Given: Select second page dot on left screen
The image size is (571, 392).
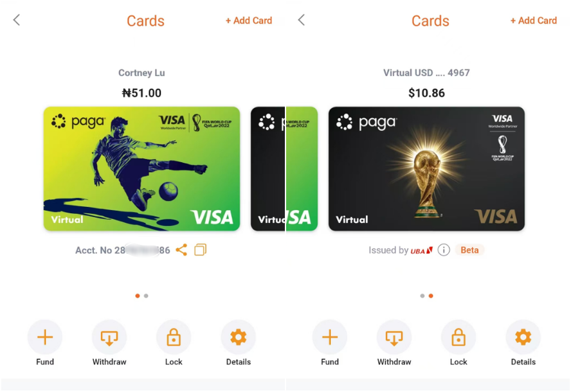Looking at the screenshot, I should (x=146, y=296).
